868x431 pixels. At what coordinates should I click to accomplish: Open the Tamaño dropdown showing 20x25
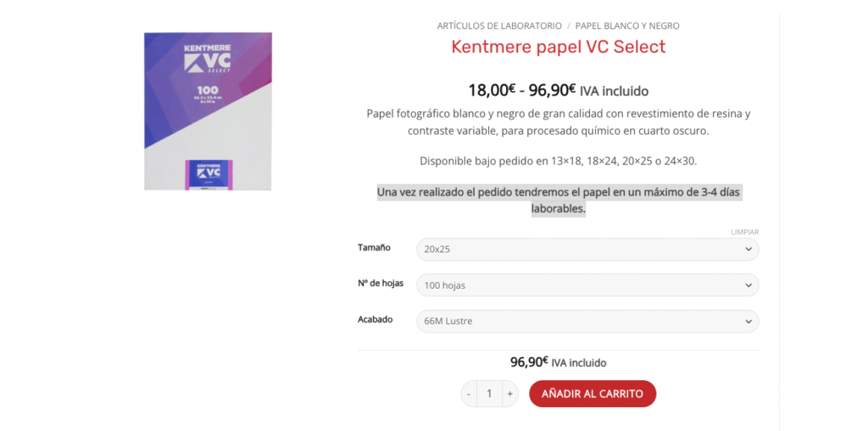[587, 250]
